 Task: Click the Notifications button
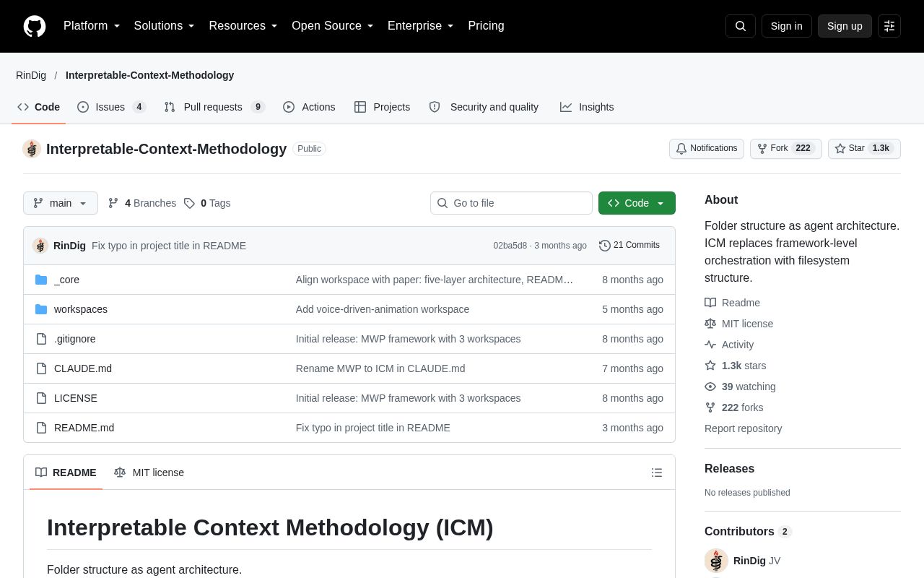(707, 149)
